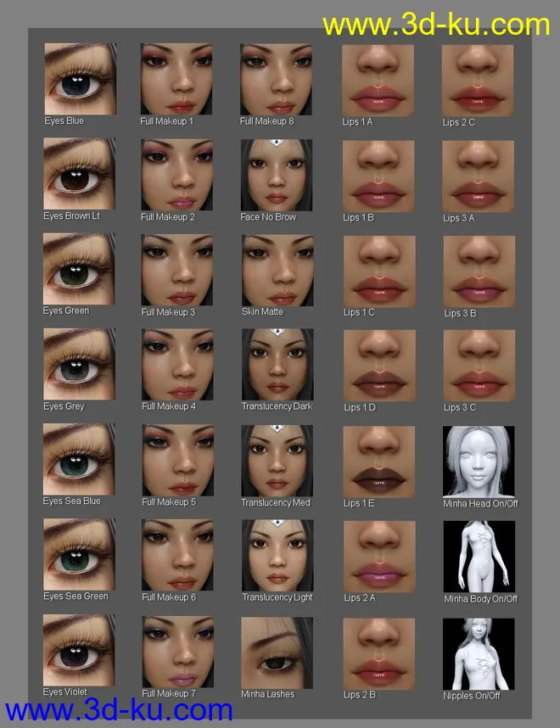The image size is (560, 728).
Task: Select the Lips 2 C thumbnail
Action: pos(479,80)
